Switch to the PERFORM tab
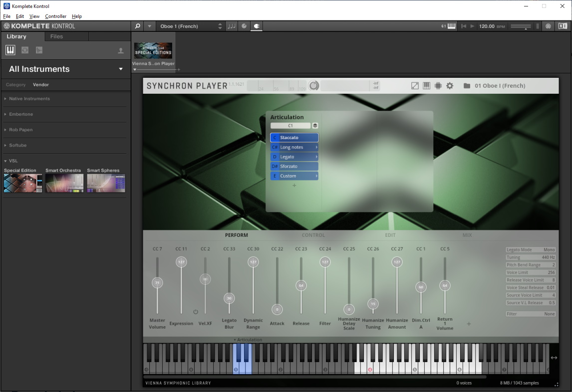Viewport: 572px width, 392px height. point(237,235)
